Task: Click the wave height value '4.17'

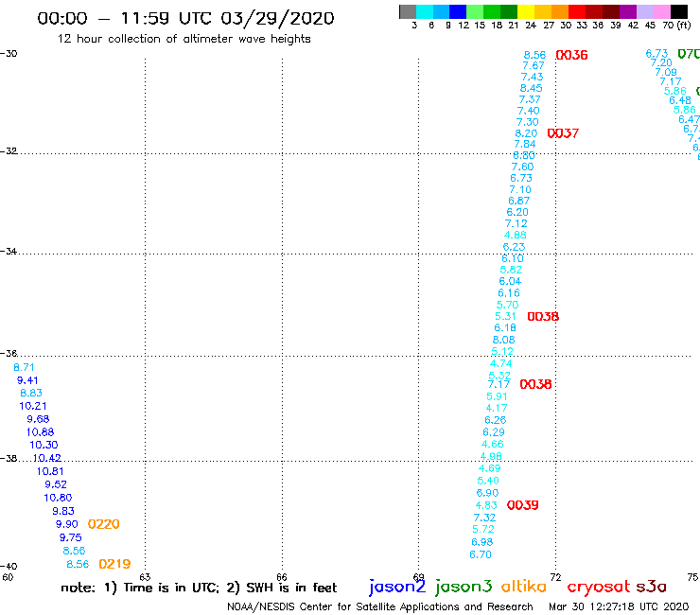Action: 497,408
